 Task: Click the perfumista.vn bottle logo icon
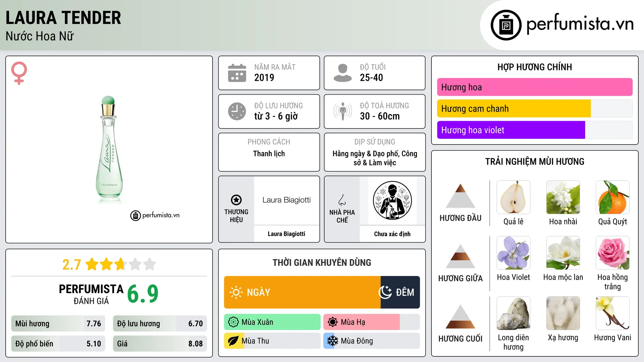pos(506,25)
